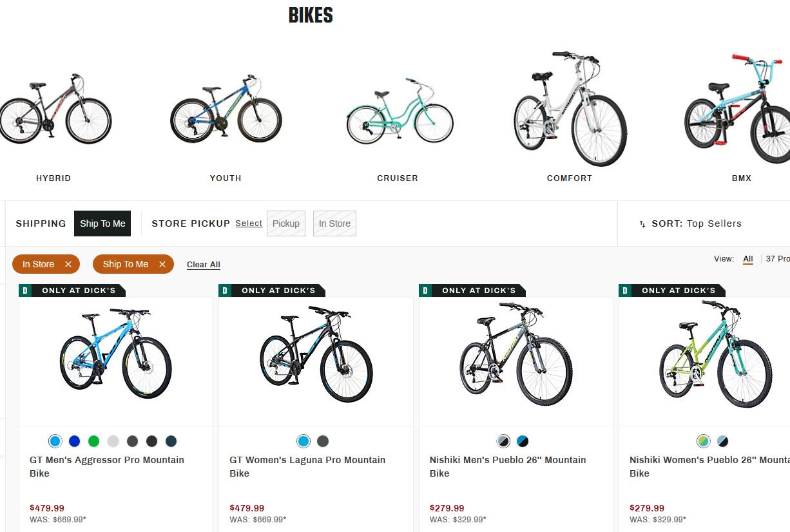Image resolution: width=790 pixels, height=532 pixels.
Task: Switch the View to All
Action: point(748,259)
